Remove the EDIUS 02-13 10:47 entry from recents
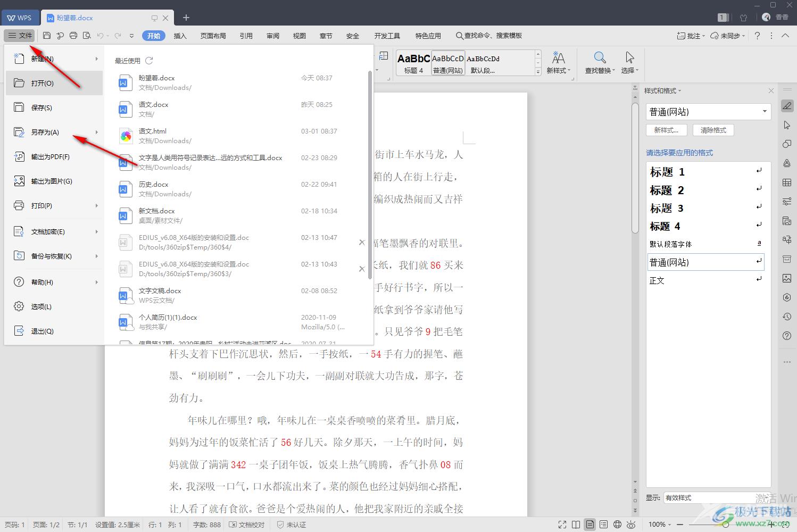The width and height of the screenshot is (797, 532). coord(362,242)
